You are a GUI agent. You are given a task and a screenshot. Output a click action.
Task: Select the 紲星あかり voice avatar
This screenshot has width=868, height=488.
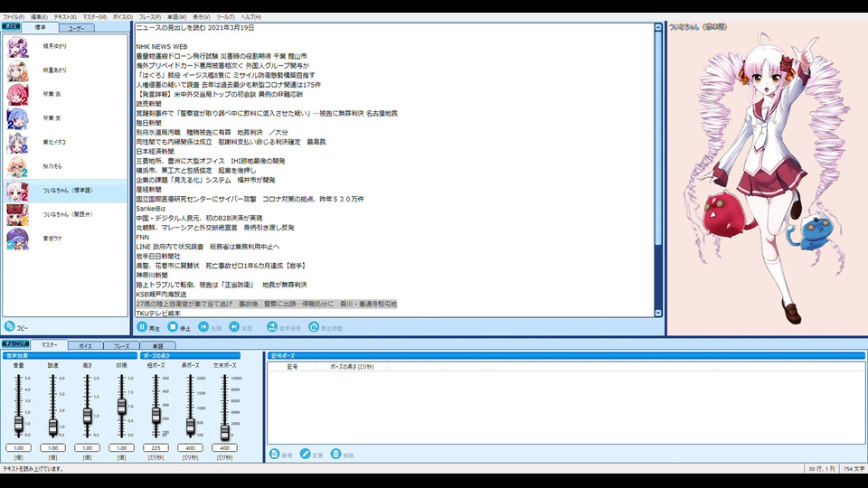tap(18, 70)
